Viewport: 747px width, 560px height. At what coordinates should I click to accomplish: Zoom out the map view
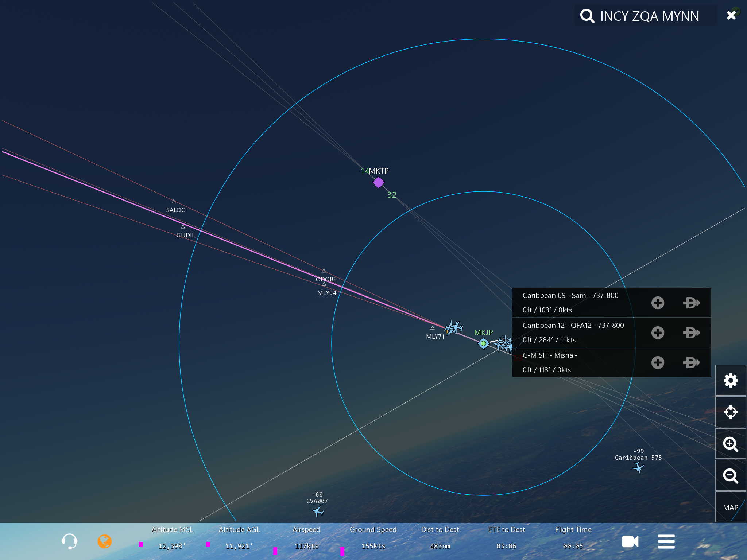pyautogui.click(x=731, y=476)
